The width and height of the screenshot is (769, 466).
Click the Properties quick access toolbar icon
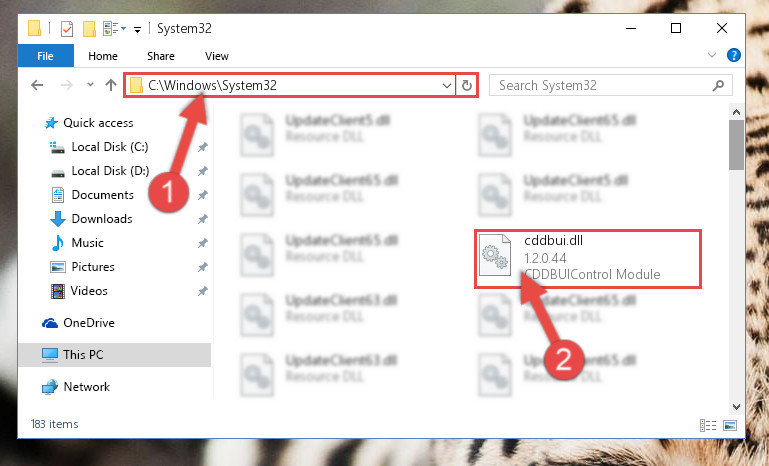[x=67, y=29]
